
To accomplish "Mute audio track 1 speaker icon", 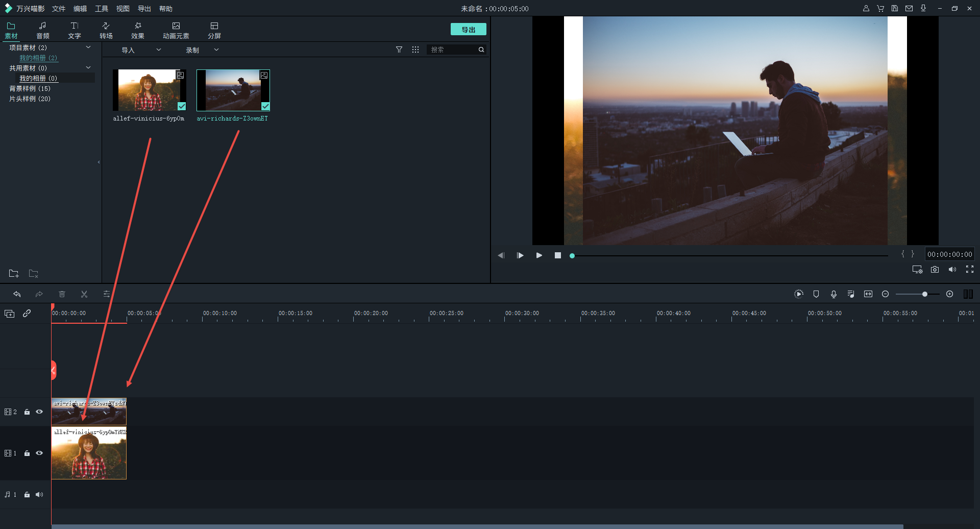I will tap(39, 494).
